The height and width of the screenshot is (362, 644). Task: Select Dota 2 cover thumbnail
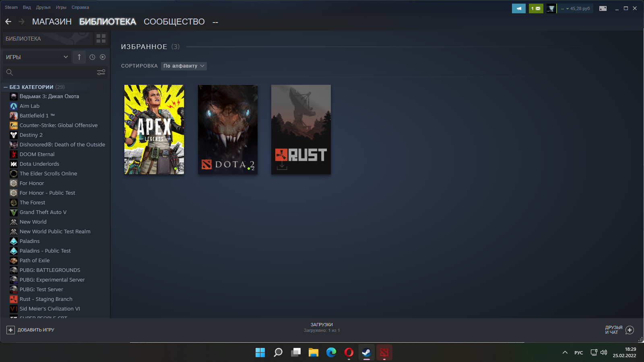(228, 130)
